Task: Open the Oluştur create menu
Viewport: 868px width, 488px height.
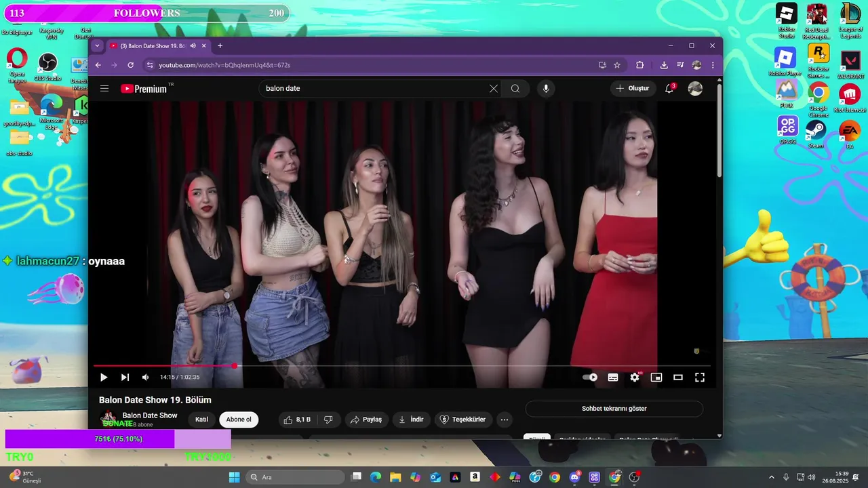Action: [633, 88]
